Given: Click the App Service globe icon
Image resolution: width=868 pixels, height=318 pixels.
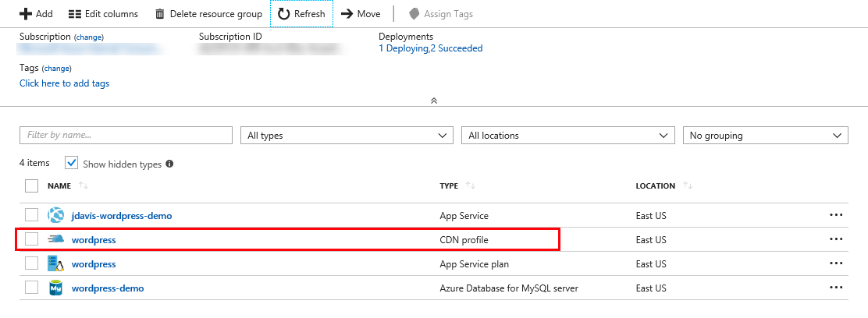Looking at the screenshot, I should 56,215.
